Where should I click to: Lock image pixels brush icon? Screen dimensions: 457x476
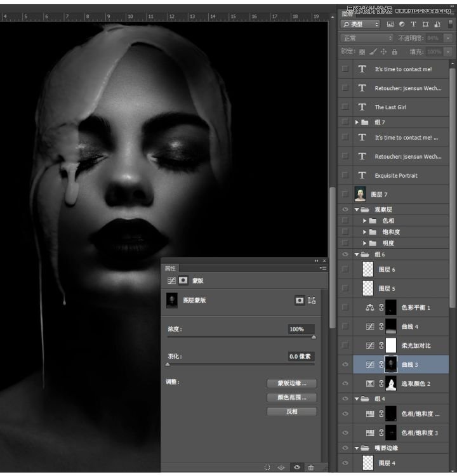(x=373, y=52)
